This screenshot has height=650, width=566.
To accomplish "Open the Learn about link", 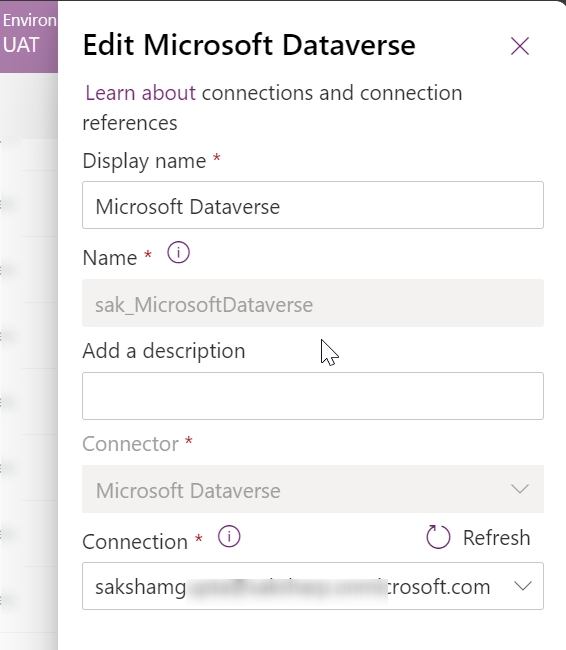I will click(140, 93).
